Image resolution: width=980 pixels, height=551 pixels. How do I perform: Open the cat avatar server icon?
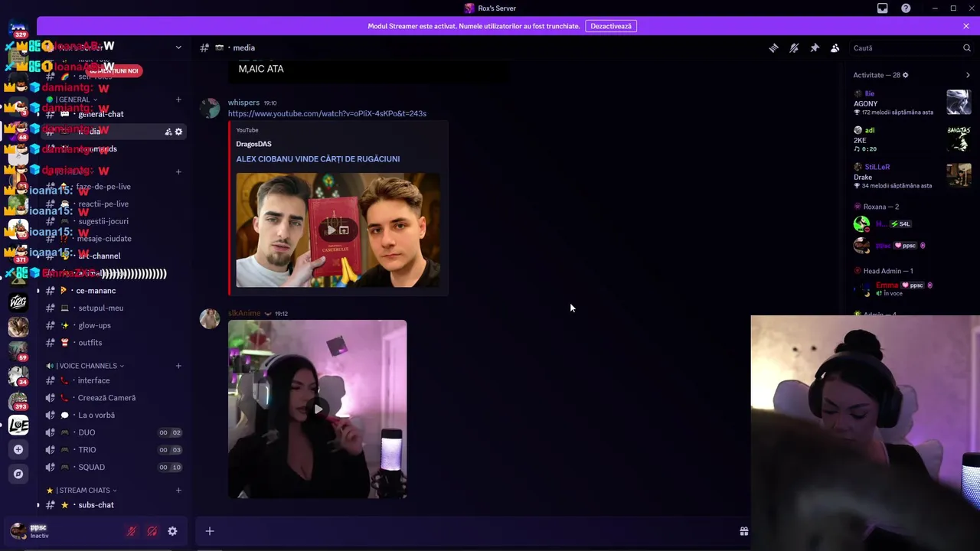coord(18,327)
